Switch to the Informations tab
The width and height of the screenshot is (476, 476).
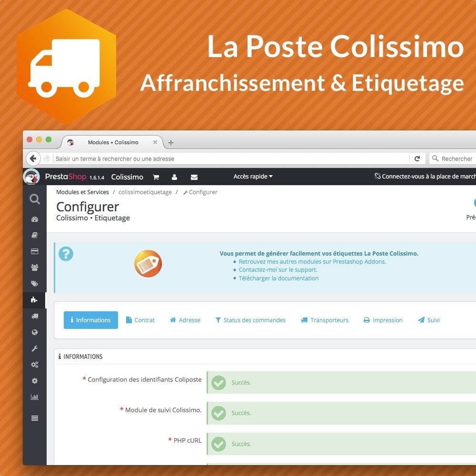pos(91,320)
